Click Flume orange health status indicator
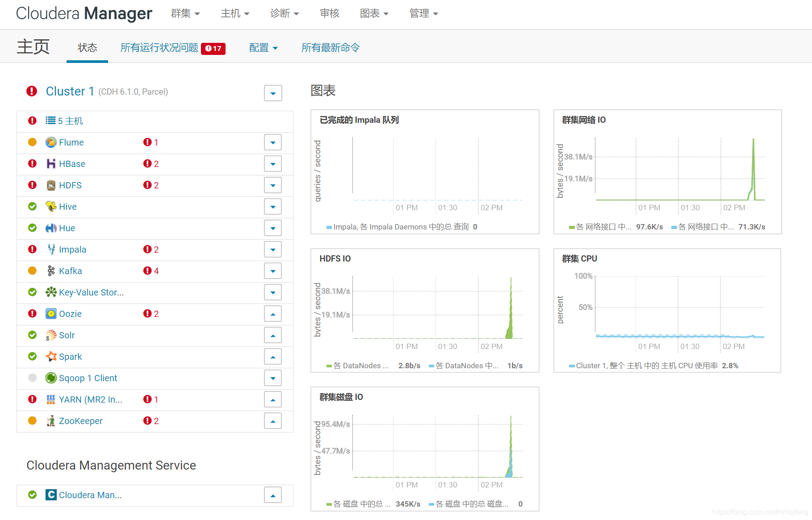This screenshot has height=520, width=812. tap(32, 142)
